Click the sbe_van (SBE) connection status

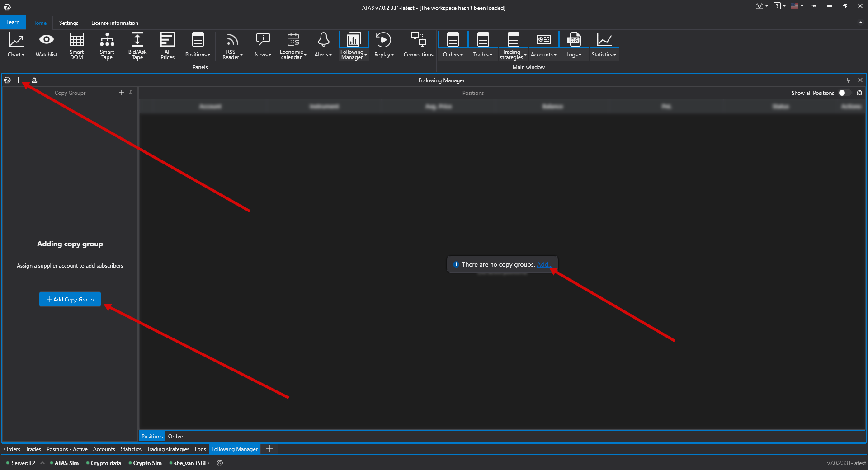(189, 463)
